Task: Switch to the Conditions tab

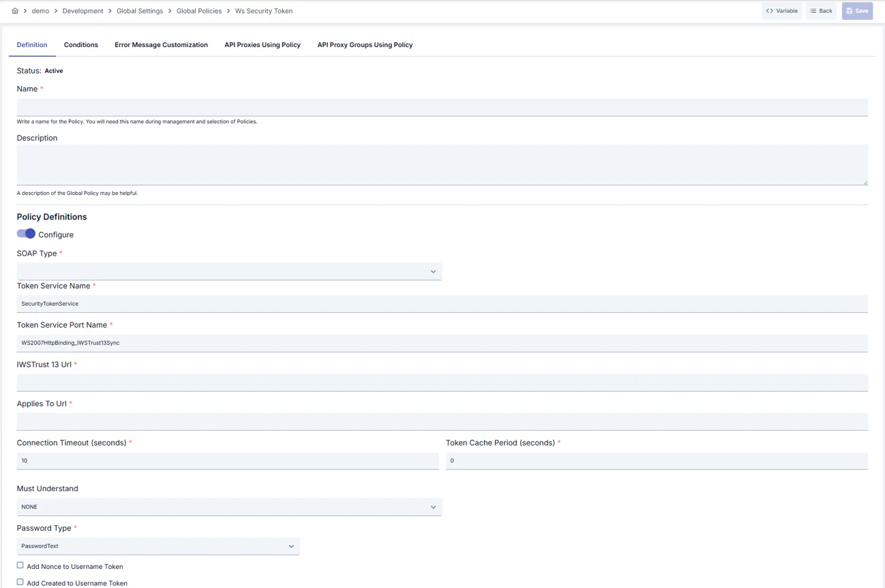Action: pos(81,45)
